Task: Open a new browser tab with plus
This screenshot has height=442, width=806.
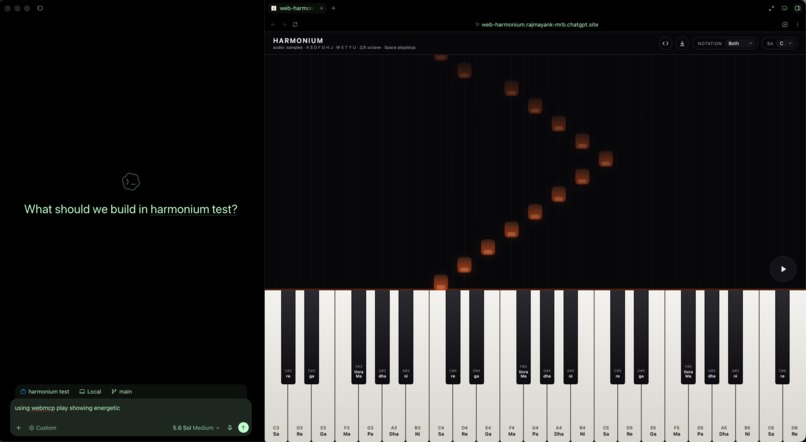Action: (333, 8)
